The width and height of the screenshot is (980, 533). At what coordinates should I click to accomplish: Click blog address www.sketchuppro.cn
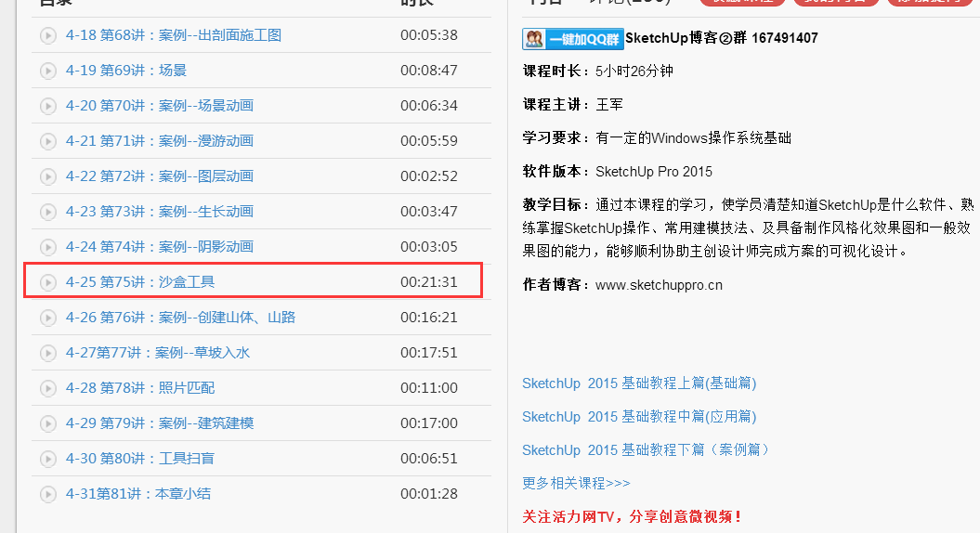[659, 285]
